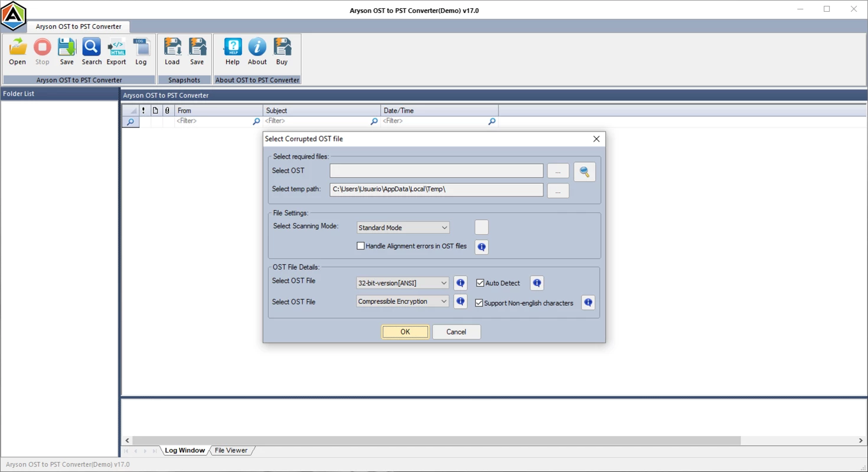Open the Log icon in toolbar
This screenshot has width=868, height=472.
point(141,51)
